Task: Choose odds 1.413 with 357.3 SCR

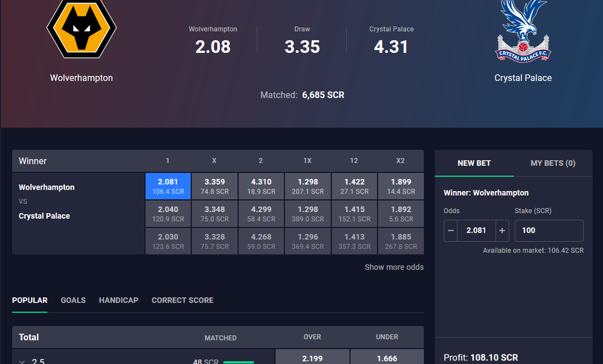Action: [x=354, y=242]
